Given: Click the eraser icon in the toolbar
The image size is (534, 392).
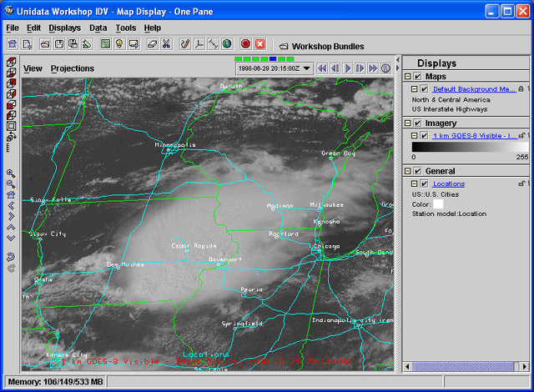Looking at the screenshot, I should [x=152, y=44].
